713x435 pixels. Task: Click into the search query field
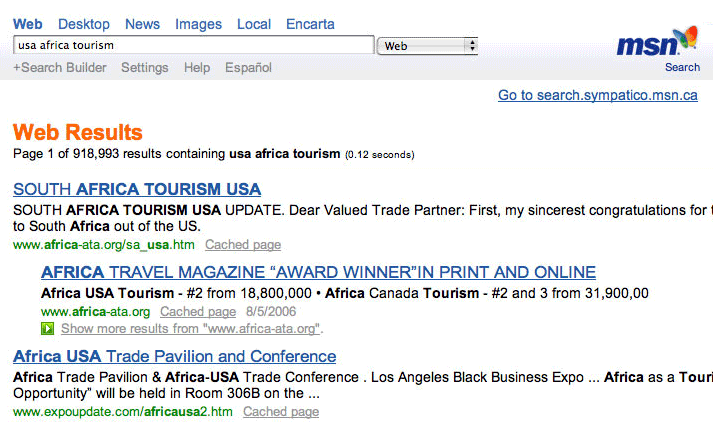point(194,45)
